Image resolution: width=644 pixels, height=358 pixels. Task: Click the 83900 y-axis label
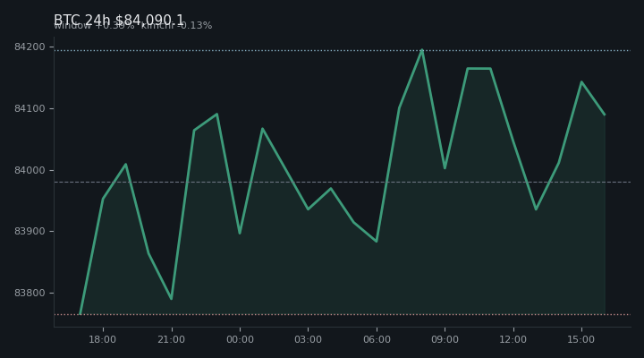[x=30, y=232]
